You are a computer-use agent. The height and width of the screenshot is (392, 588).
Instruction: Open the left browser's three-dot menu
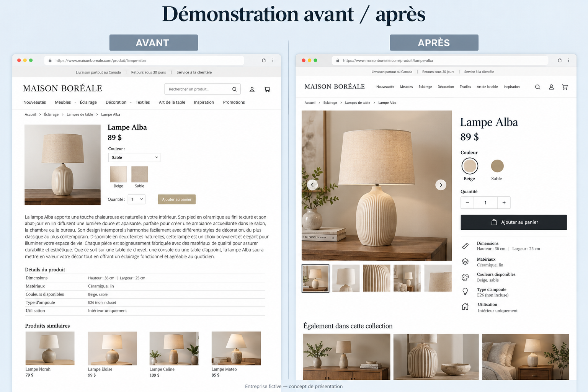273,60
